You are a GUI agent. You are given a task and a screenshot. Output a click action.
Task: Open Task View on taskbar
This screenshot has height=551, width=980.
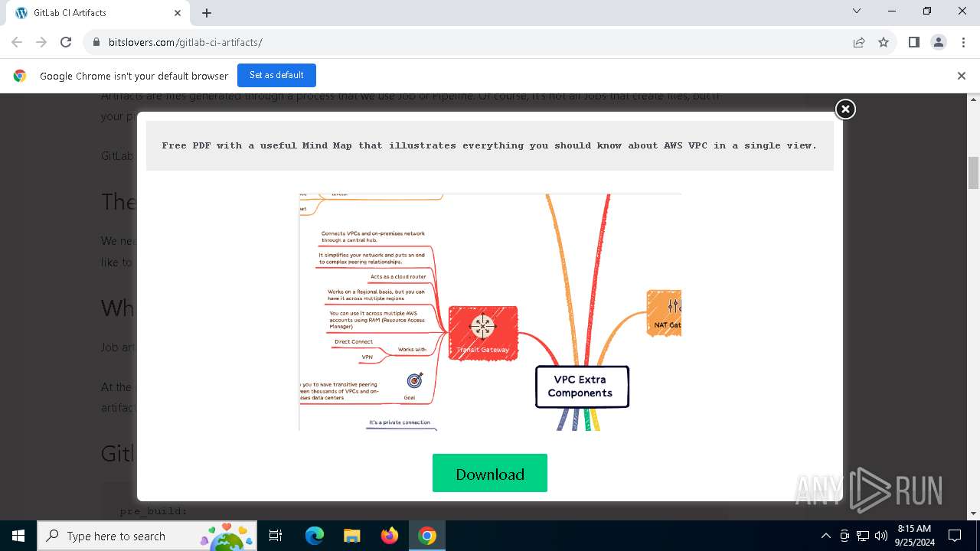click(x=276, y=536)
